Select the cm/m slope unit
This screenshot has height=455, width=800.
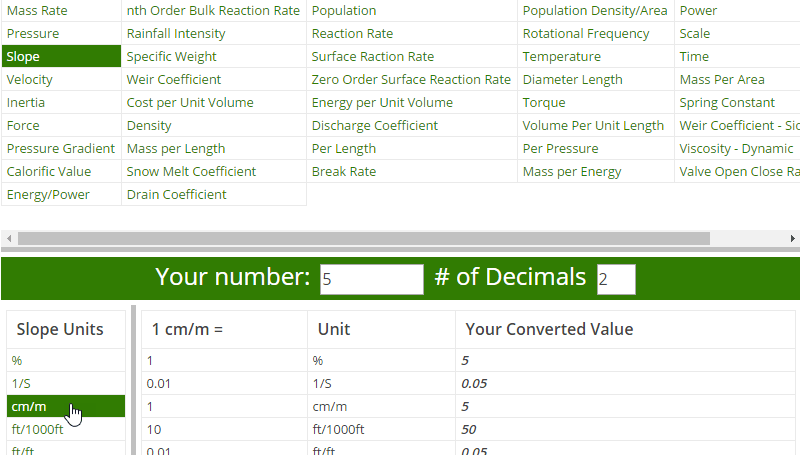pos(66,407)
